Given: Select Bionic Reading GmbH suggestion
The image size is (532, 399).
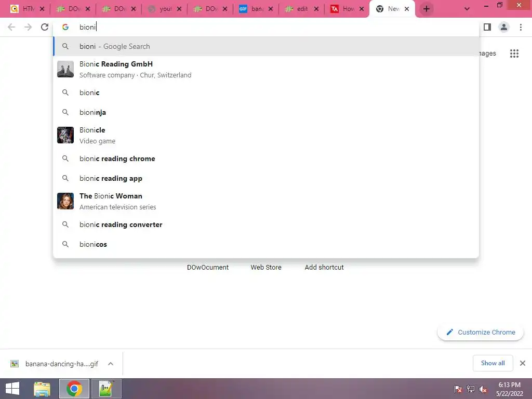Looking at the screenshot, I should pos(267,69).
